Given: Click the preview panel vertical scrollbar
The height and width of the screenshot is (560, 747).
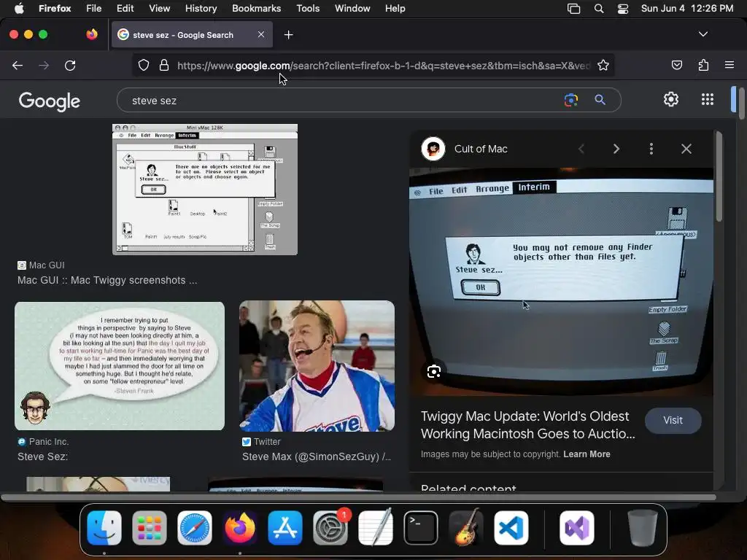Looking at the screenshot, I should point(719,177).
